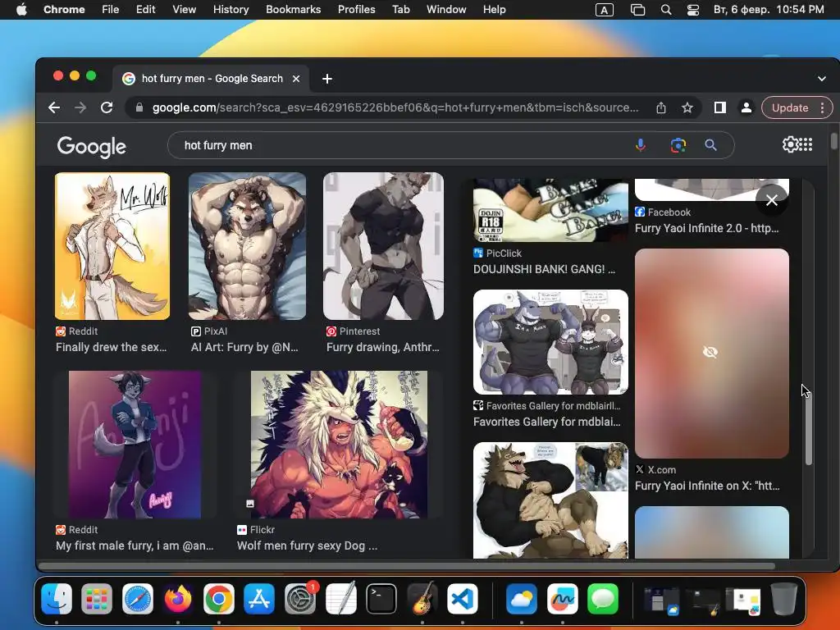Open the Bookmarks menu
840x630 pixels.
click(293, 10)
